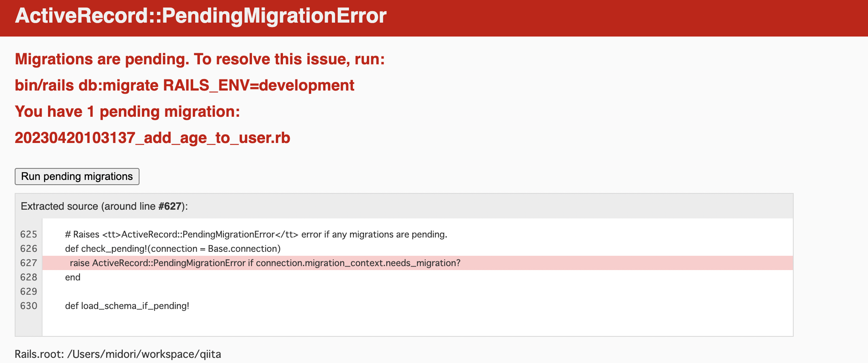Click line number 625 in the gutter
This screenshot has width=868, height=363.
pyautogui.click(x=29, y=234)
